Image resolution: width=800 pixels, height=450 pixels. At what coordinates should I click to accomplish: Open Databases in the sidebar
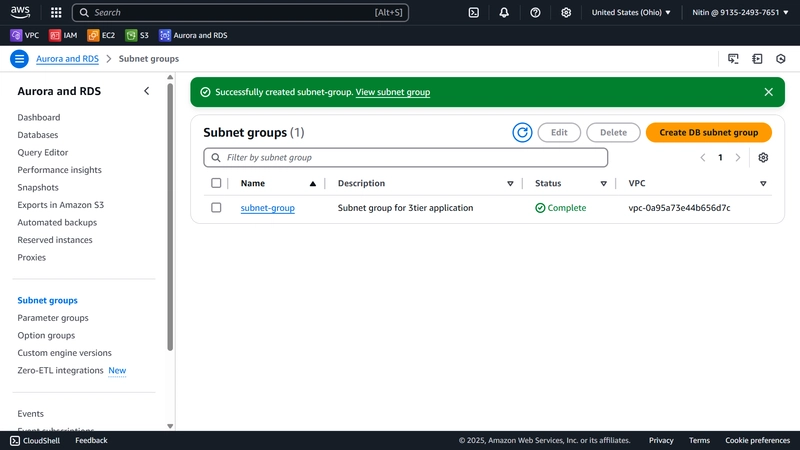[38, 135]
